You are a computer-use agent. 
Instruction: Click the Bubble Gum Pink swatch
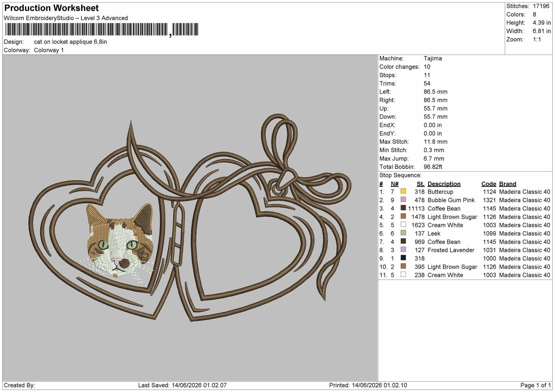click(x=403, y=200)
